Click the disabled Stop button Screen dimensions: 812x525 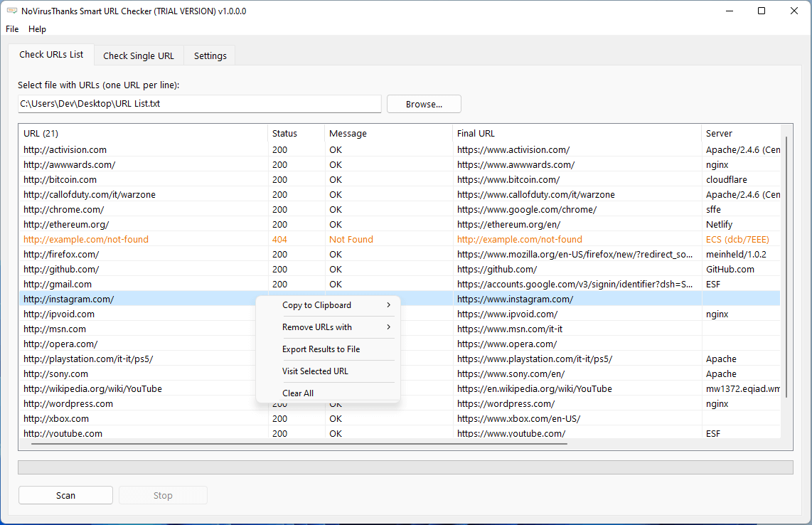click(162, 495)
